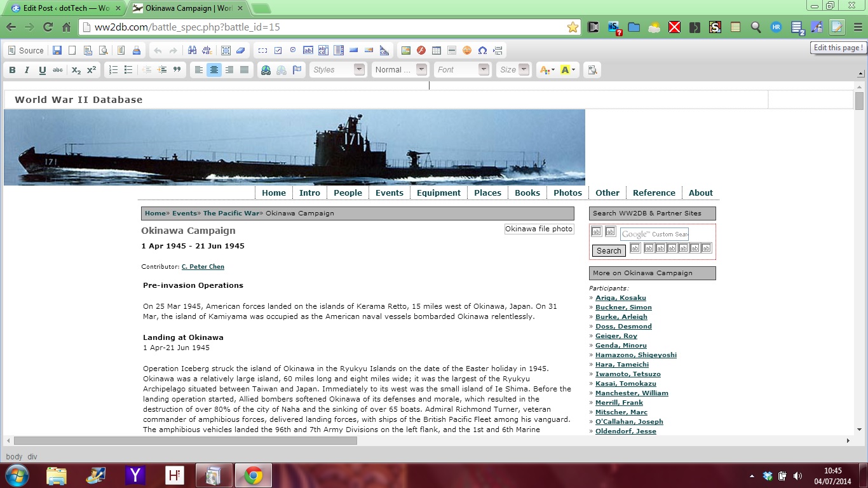
Task: Open the Styles dropdown
Action: [x=338, y=70]
